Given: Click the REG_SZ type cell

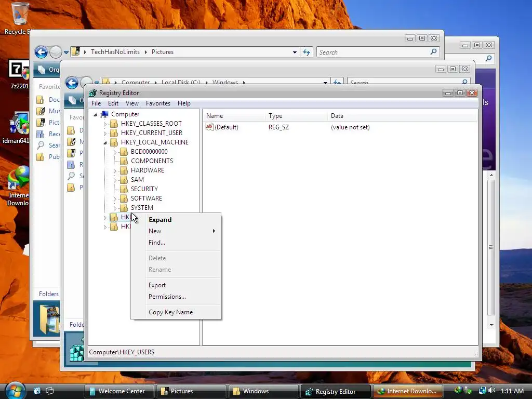Looking at the screenshot, I should tap(278, 127).
